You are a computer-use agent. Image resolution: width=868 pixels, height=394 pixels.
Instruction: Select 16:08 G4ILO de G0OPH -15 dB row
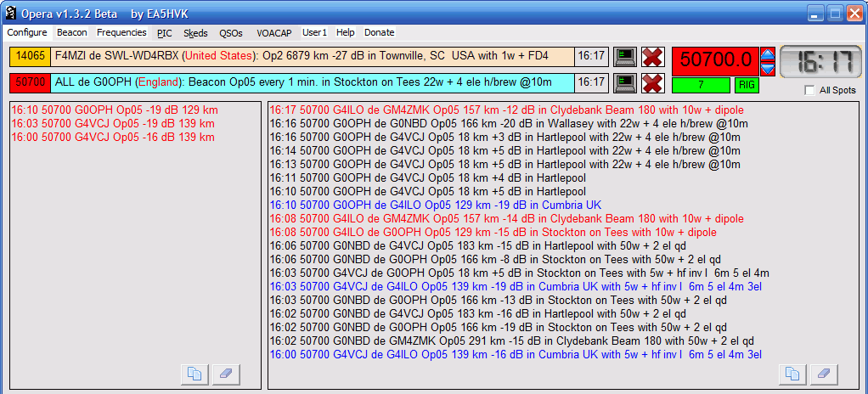click(x=493, y=233)
